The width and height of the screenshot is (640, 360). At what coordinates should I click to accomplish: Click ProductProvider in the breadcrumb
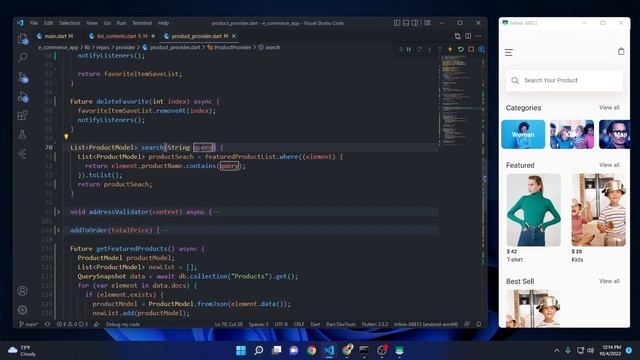pos(233,47)
